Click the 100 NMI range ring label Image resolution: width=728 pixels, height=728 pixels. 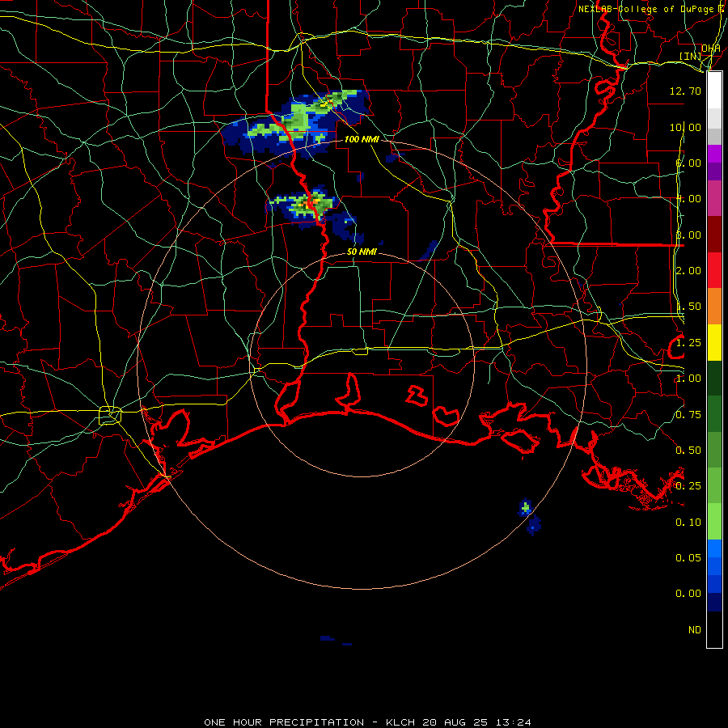tap(362, 139)
